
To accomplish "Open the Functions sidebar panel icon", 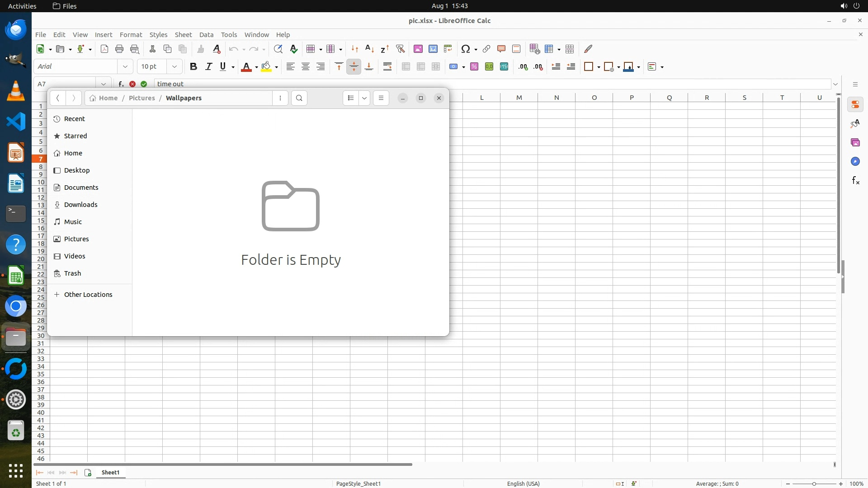I will pos(855,181).
